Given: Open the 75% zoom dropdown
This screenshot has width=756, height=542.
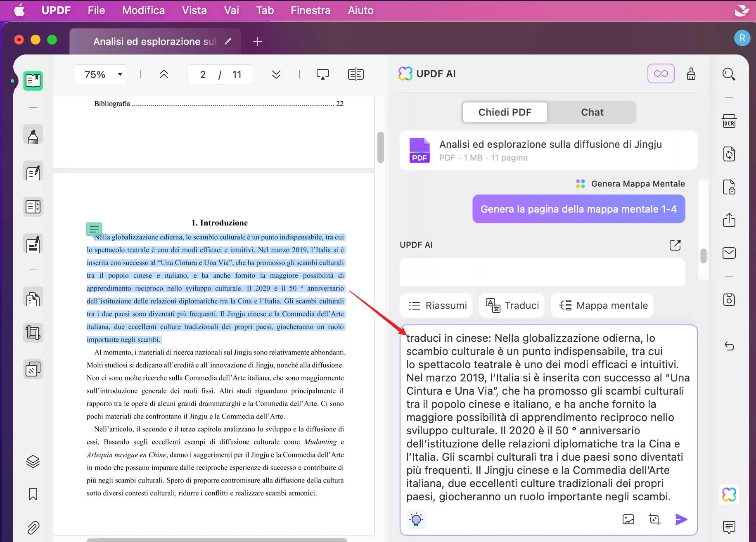Looking at the screenshot, I should point(100,74).
